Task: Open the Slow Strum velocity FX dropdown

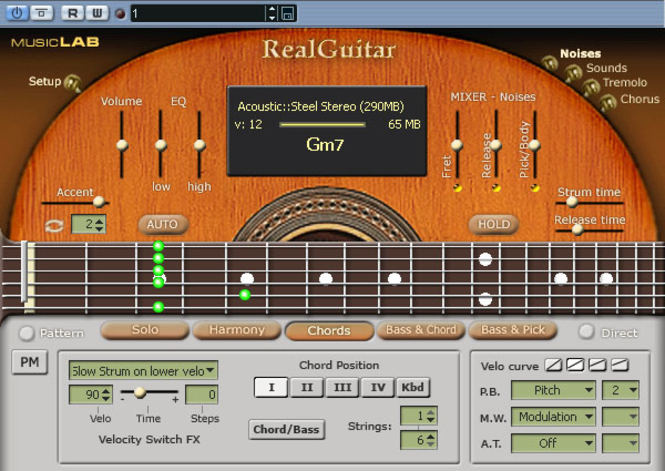Action: click(143, 371)
